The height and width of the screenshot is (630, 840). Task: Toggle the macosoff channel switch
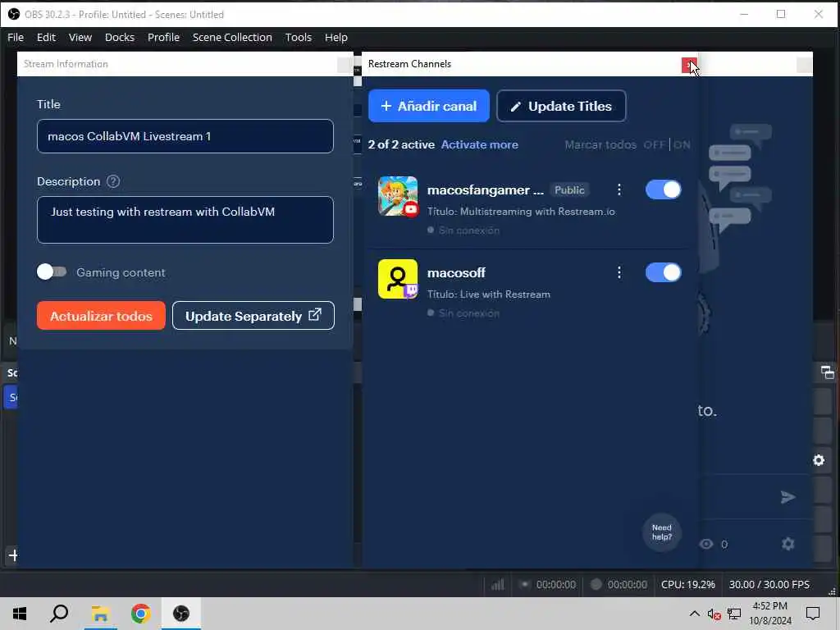tap(663, 272)
